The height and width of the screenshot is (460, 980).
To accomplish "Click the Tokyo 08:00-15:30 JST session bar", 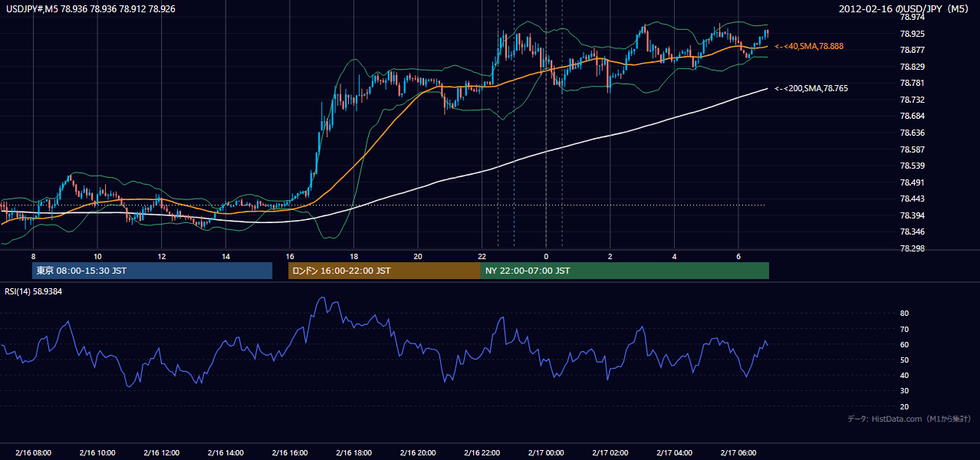I will (152, 271).
